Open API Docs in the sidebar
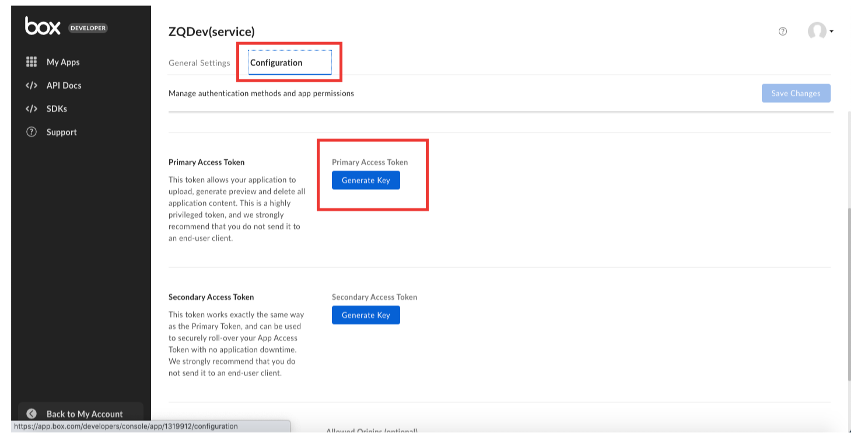Viewport: 868px width, 441px height. (64, 85)
